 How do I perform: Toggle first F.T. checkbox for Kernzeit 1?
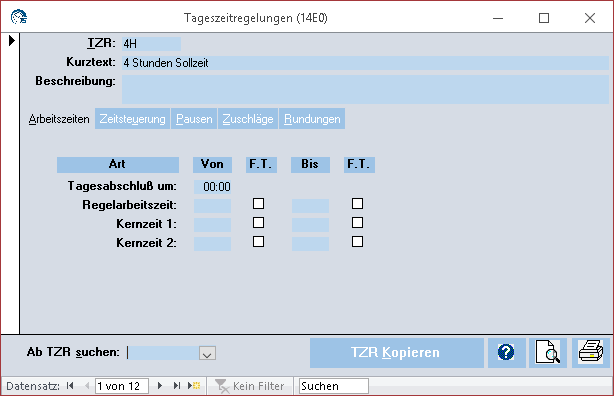pos(258,222)
